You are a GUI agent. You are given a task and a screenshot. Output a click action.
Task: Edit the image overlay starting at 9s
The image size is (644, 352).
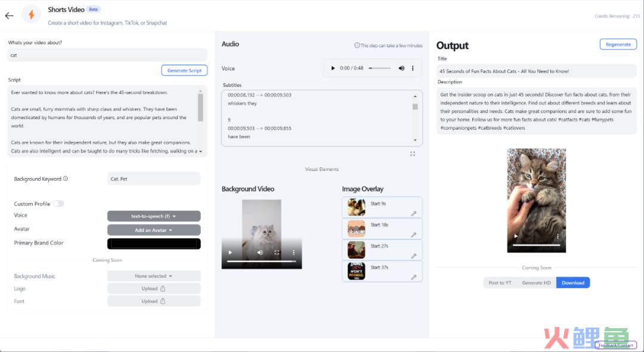pos(414,213)
